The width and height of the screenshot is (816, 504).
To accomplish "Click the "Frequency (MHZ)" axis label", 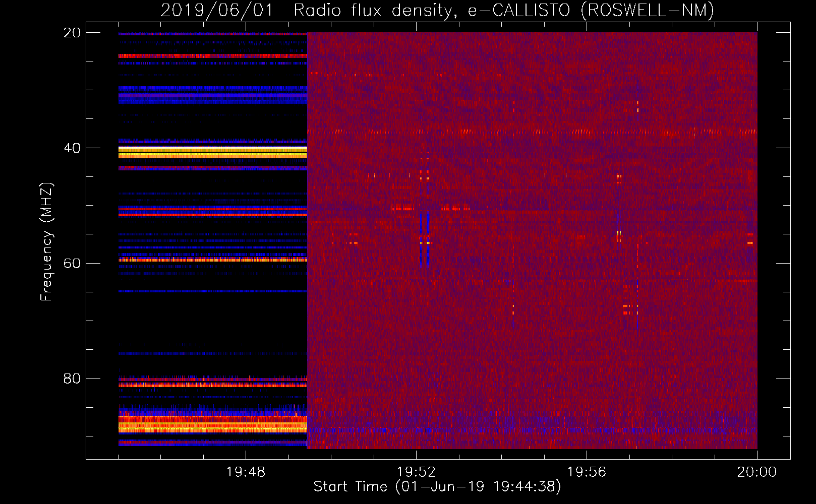I will coord(46,241).
